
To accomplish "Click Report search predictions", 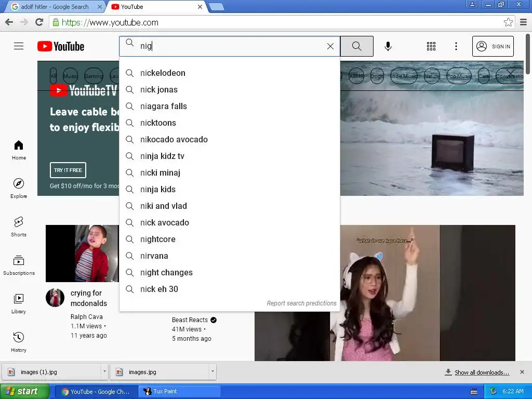I will (x=301, y=303).
